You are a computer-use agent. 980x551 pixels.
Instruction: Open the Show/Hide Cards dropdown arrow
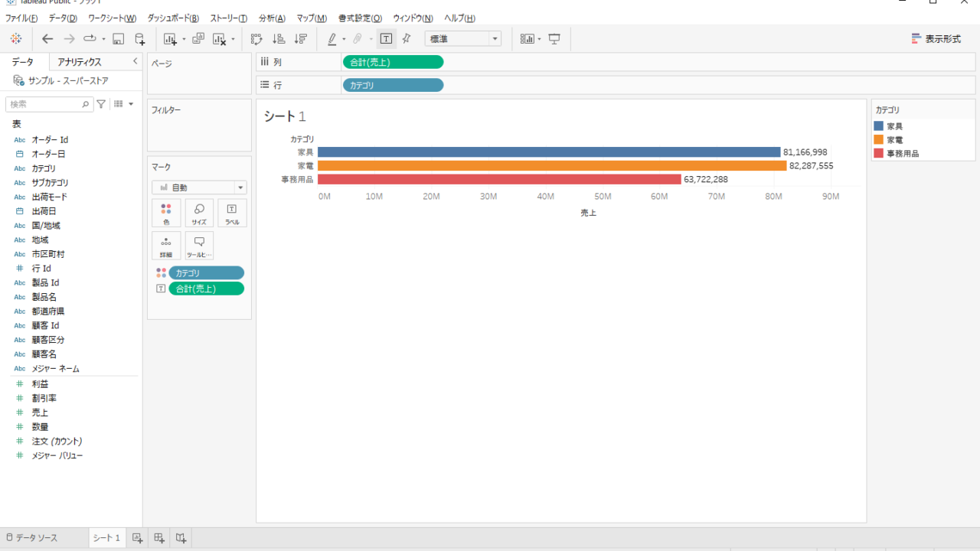coord(540,39)
